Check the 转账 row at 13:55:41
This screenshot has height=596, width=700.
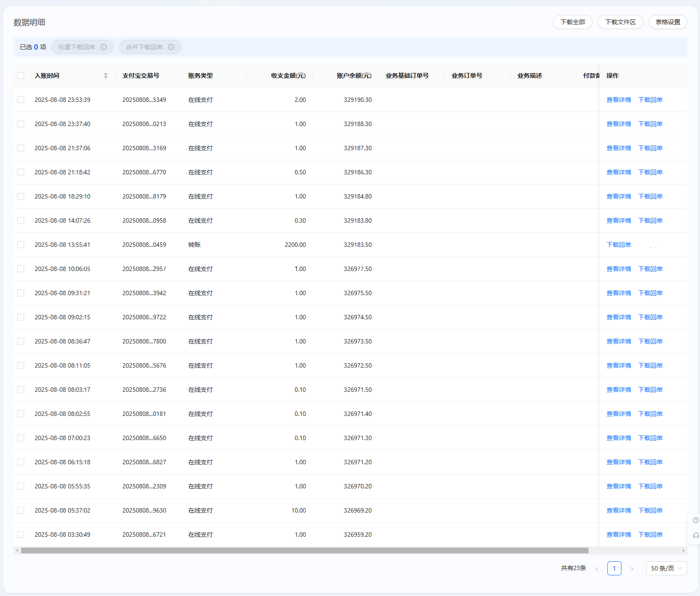tap(21, 245)
